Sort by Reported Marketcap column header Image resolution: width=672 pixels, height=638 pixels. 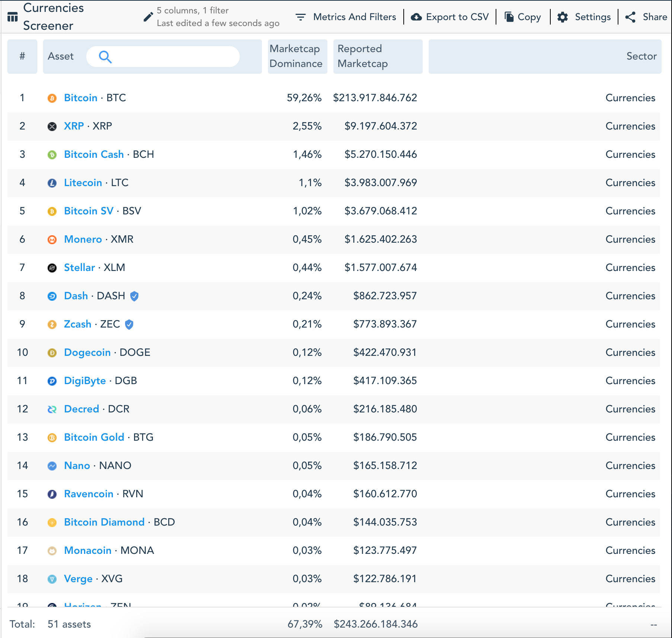(378, 56)
